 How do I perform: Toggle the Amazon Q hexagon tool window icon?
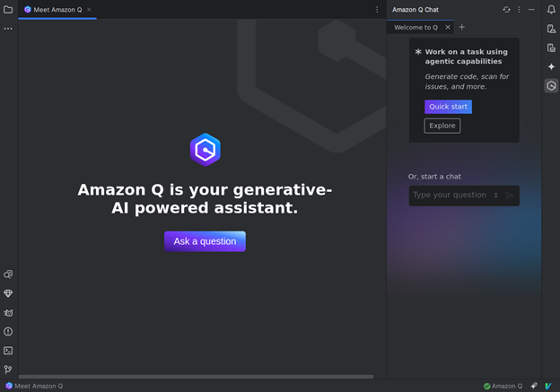551,86
